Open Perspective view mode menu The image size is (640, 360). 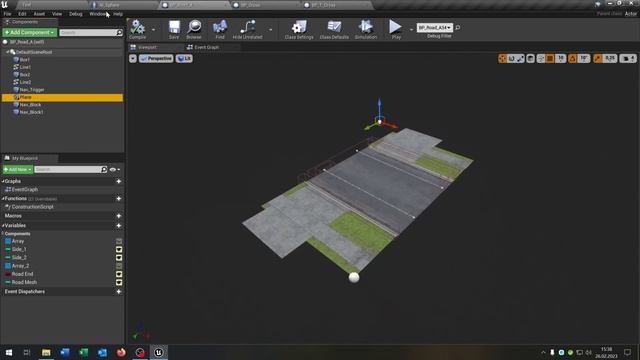tap(156, 59)
